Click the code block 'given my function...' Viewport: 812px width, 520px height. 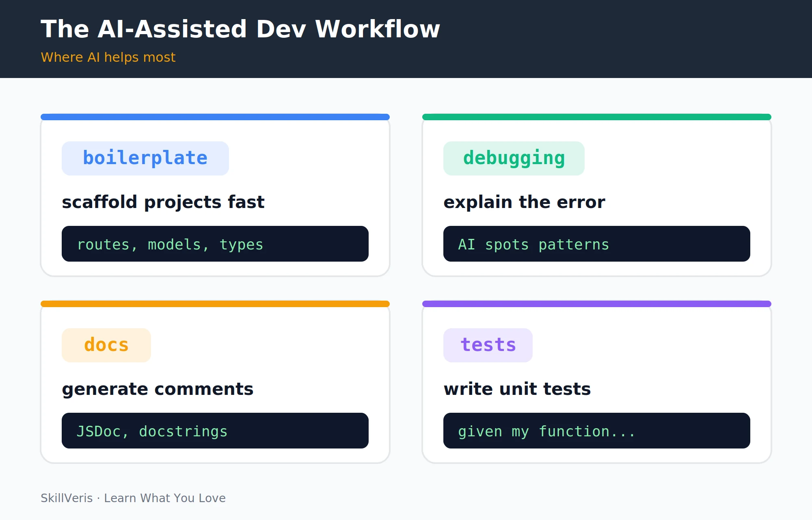coord(597,431)
